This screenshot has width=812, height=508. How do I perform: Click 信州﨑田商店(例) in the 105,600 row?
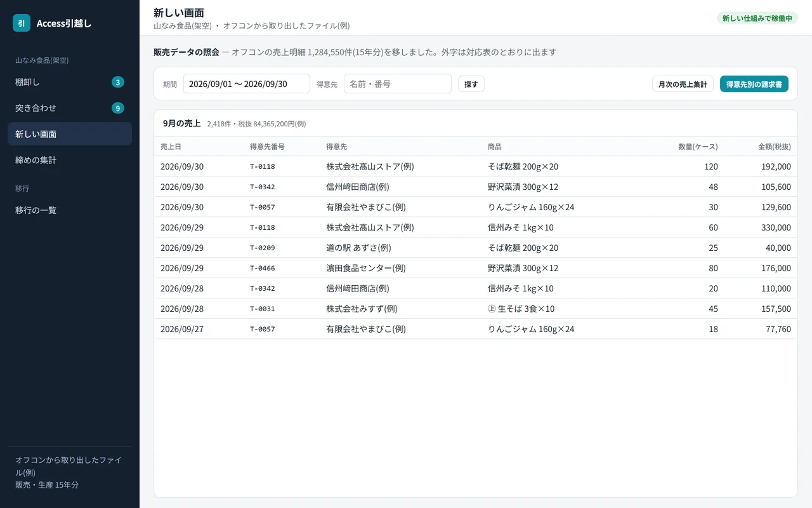point(358,187)
